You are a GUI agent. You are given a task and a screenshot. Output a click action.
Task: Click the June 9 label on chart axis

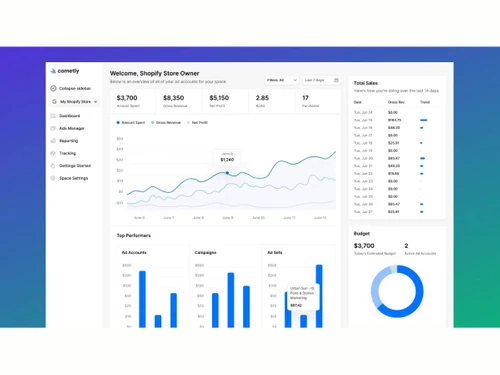tap(228, 218)
